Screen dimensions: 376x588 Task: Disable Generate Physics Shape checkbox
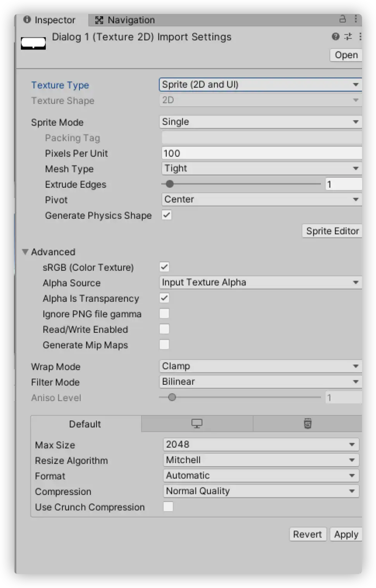click(167, 215)
